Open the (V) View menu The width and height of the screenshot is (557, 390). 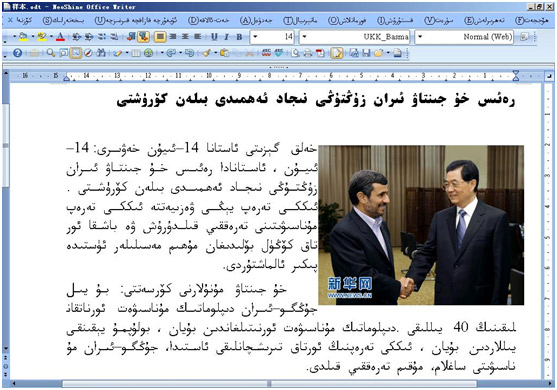click(x=439, y=20)
